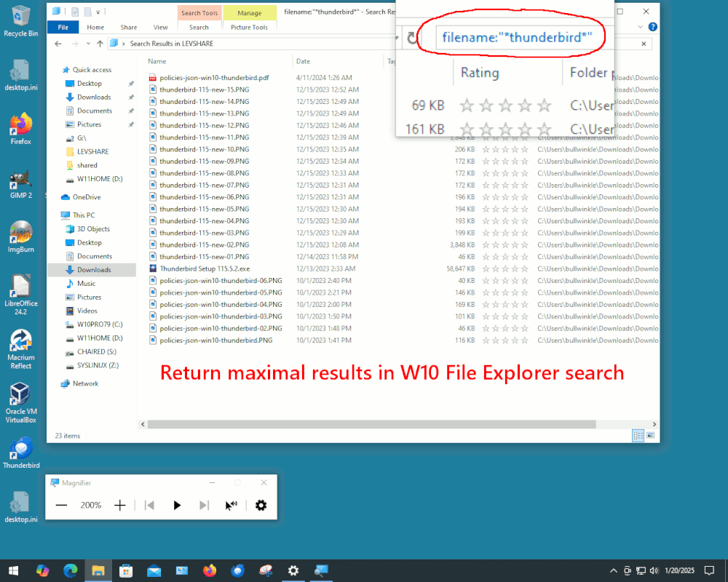Select Downloads under Quick access

click(x=94, y=97)
